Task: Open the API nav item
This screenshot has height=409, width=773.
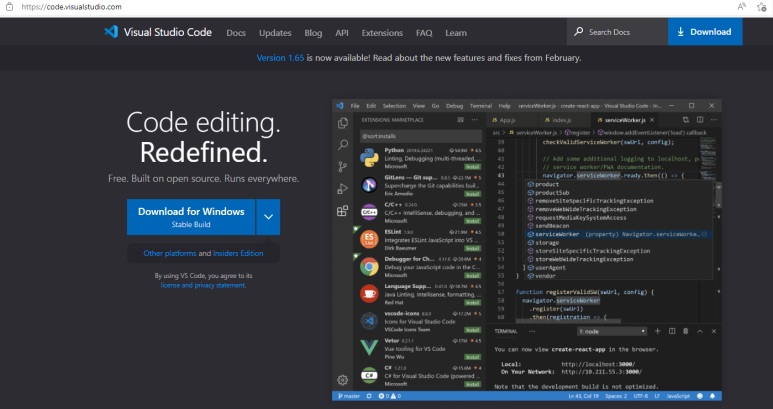Action: [x=342, y=33]
